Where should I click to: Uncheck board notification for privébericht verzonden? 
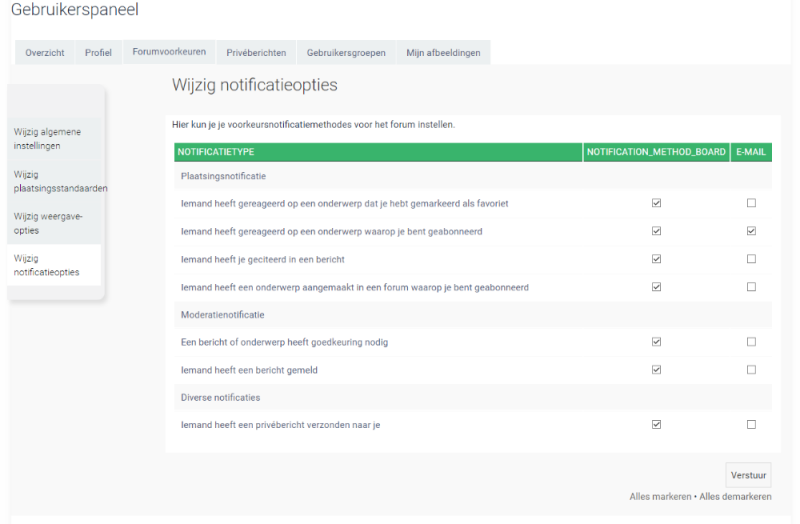(656, 424)
